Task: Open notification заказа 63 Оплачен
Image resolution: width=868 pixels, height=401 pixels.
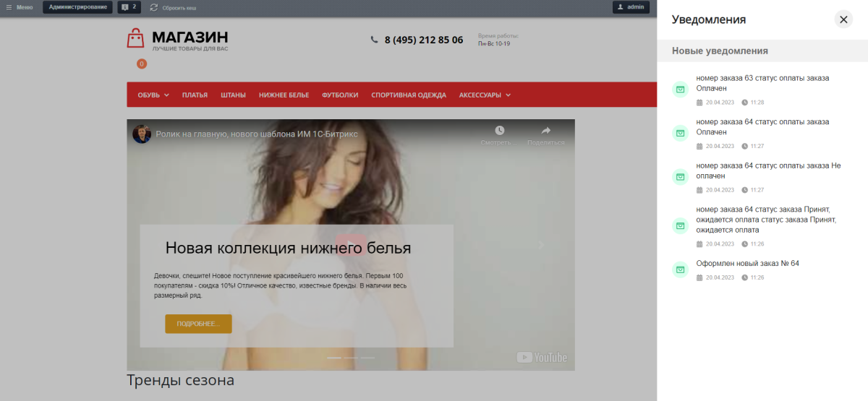Action: (762, 83)
